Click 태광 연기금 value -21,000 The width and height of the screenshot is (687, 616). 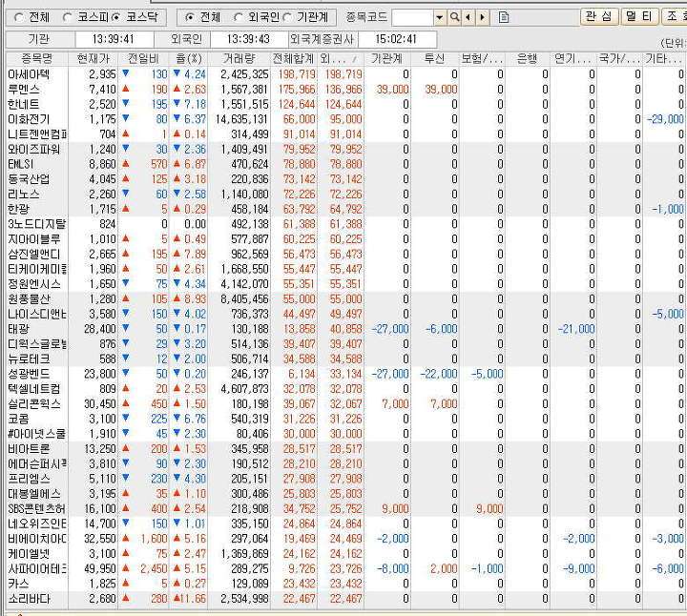(x=576, y=329)
